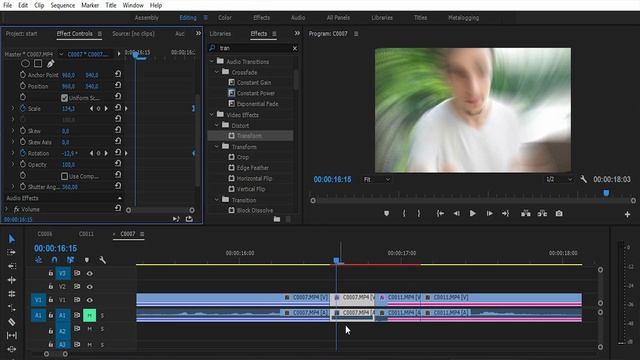Solo the A1 audio track
The height and width of the screenshot is (360, 640).
point(102,316)
